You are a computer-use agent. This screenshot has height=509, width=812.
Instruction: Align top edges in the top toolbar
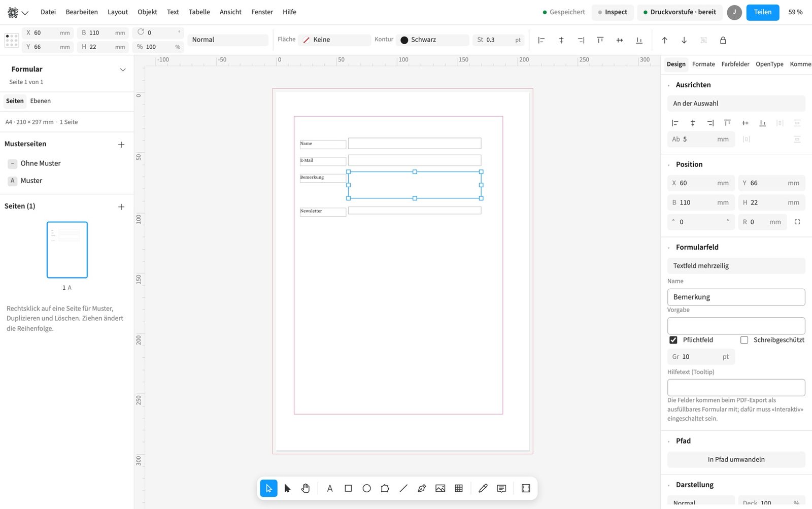600,40
